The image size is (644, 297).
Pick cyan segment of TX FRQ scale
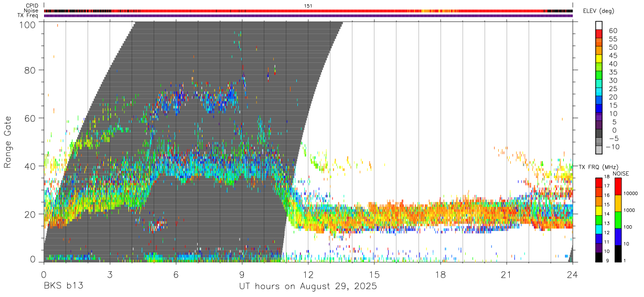(x=598, y=229)
